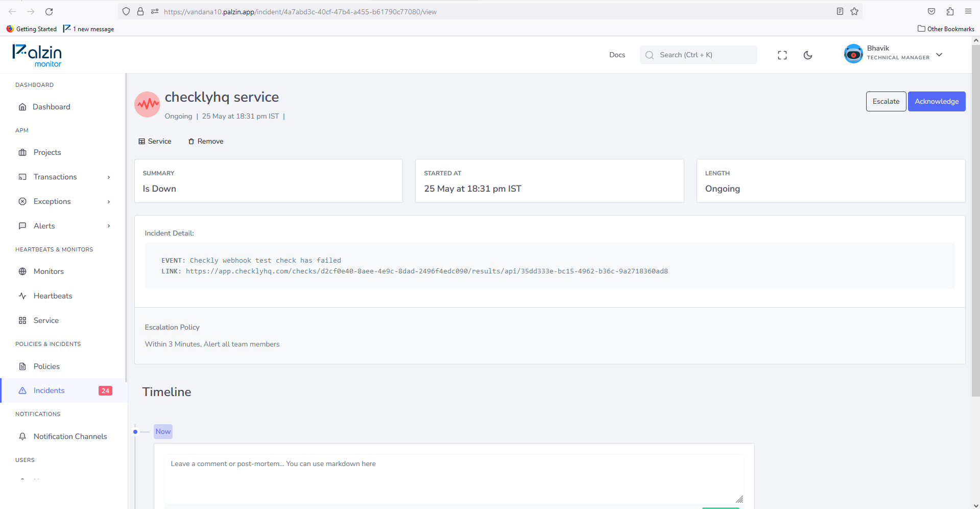Screen dimensions: 980x509
Task: Open the browser extensions icon
Action: point(950,11)
